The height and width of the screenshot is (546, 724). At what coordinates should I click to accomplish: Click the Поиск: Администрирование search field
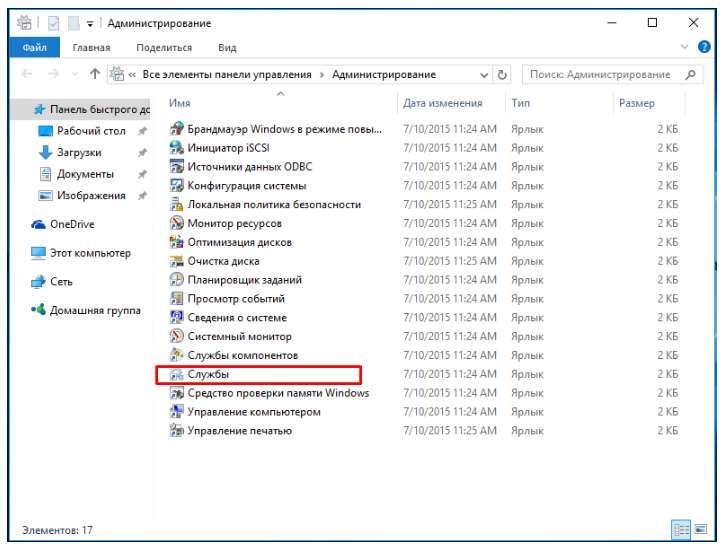tap(612, 74)
